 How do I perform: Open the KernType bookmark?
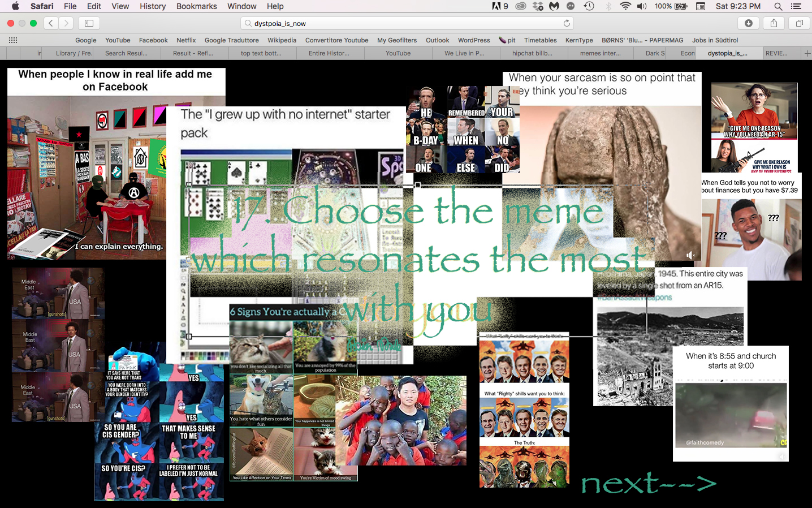(579, 40)
